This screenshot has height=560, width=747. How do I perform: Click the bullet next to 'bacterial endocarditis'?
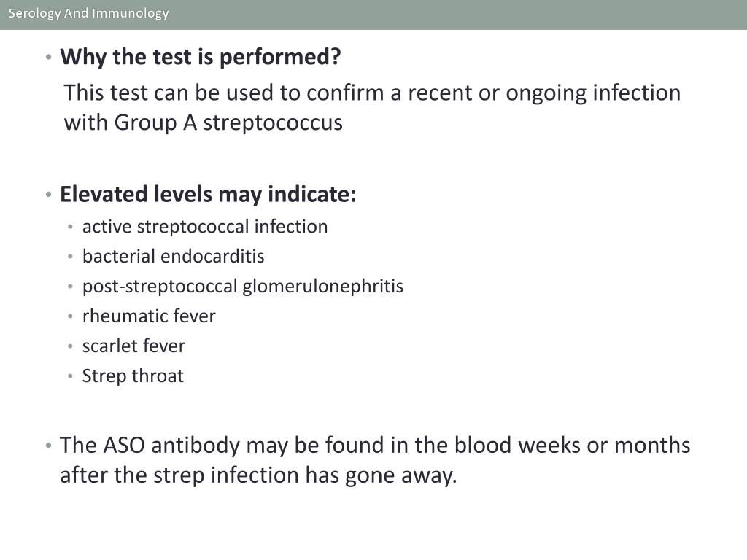(x=70, y=257)
